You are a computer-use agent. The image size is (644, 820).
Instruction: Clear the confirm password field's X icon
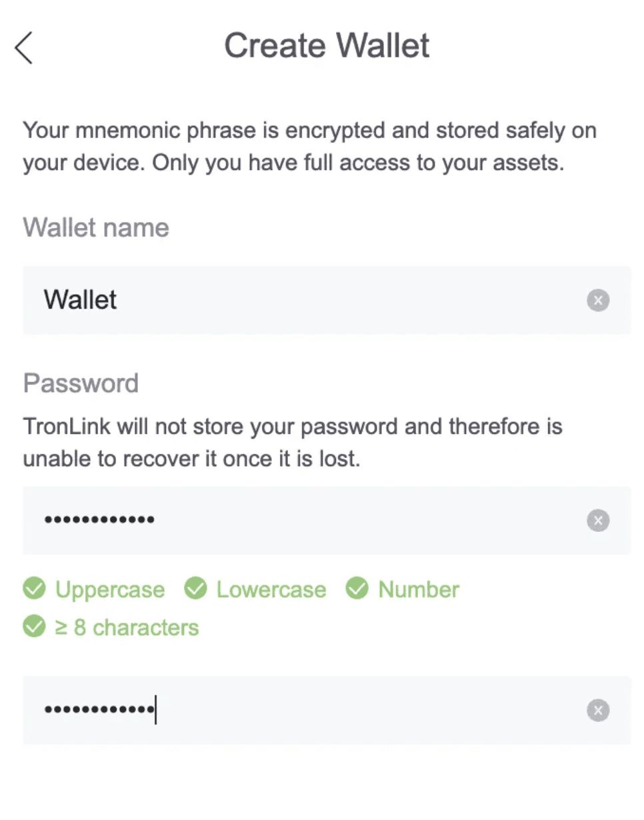pyautogui.click(x=598, y=711)
